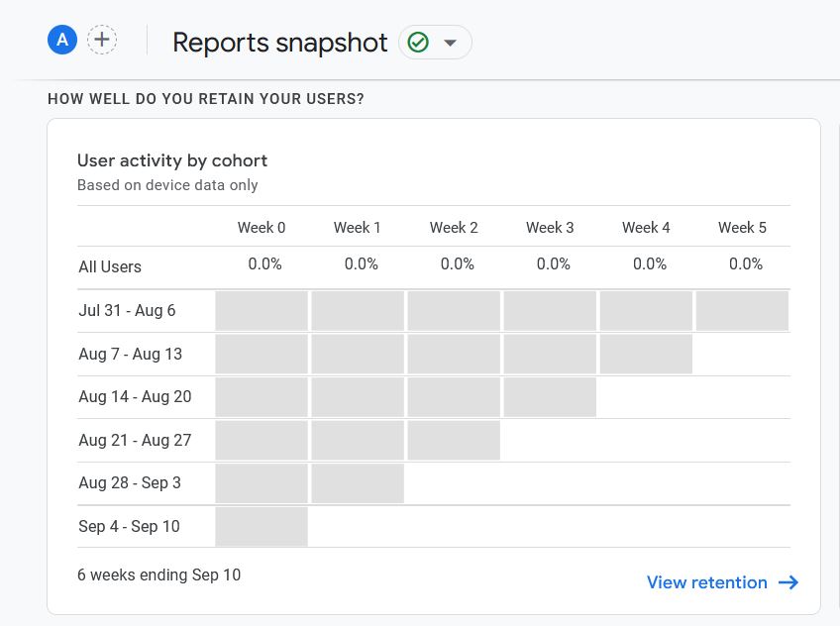Select the Sep 4 - Sep 10 Week 0 cell
Image resolution: width=840 pixels, height=626 pixels.
(x=262, y=526)
